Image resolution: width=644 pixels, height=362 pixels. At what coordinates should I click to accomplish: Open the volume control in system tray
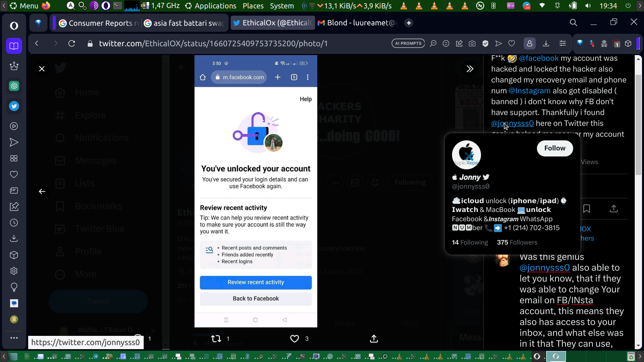click(x=588, y=6)
